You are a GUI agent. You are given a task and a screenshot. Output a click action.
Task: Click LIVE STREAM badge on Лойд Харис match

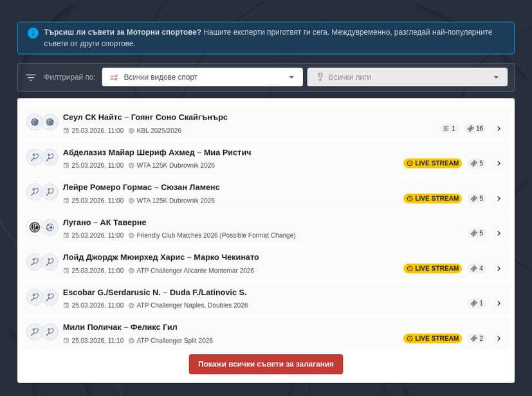coord(432,268)
